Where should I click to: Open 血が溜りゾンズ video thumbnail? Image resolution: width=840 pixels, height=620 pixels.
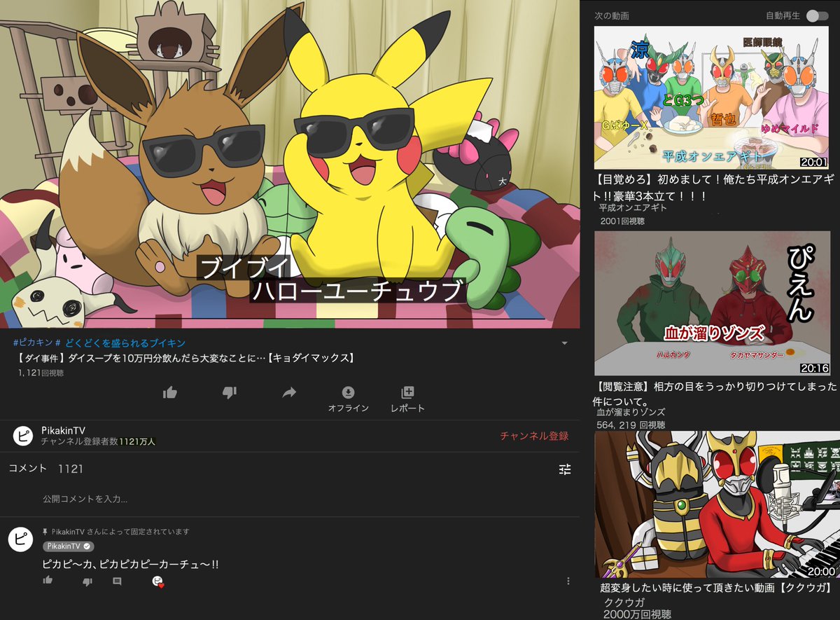tap(712, 303)
